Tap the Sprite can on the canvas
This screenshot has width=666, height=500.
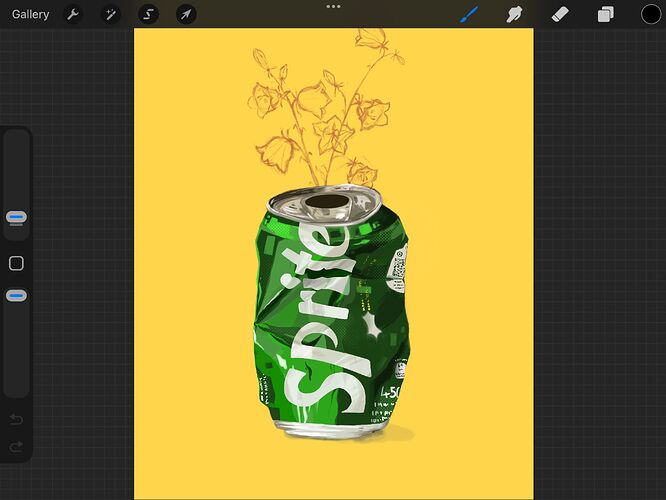(332, 312)
